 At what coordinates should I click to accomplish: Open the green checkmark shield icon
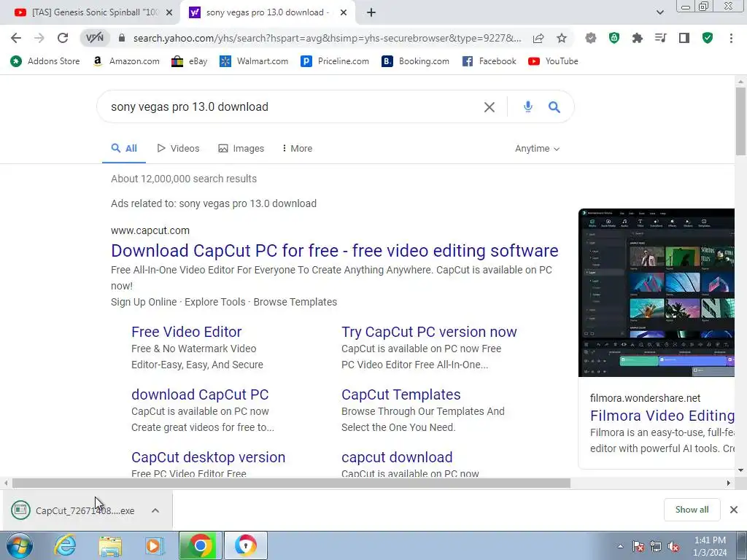click(x=708, y=38)
